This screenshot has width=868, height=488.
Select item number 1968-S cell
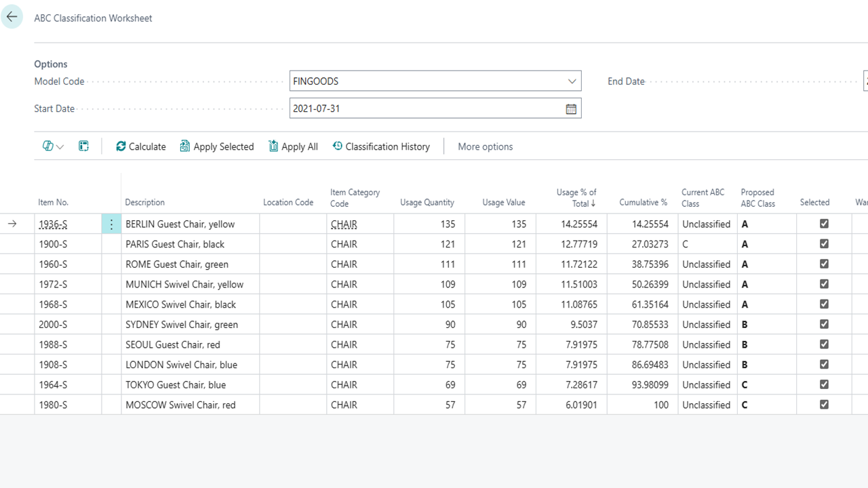point(53,304)
